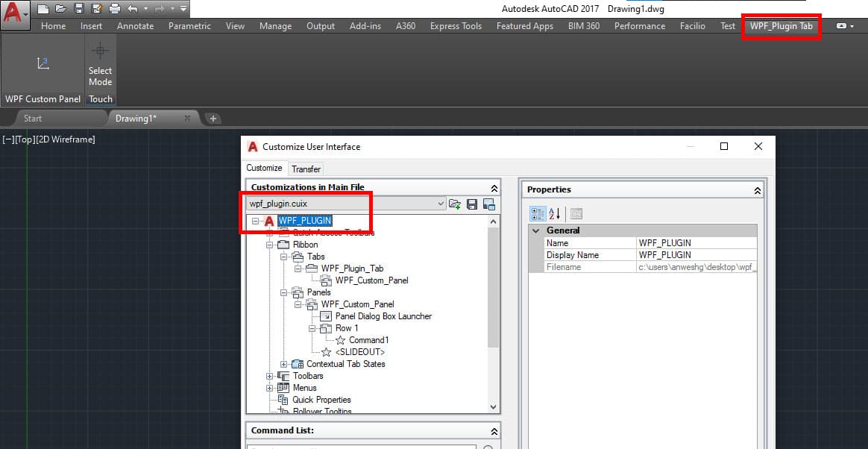Add a new drawing tab with plus button
This screenshot has width=868, height=449.
click(x=213, y=119)
